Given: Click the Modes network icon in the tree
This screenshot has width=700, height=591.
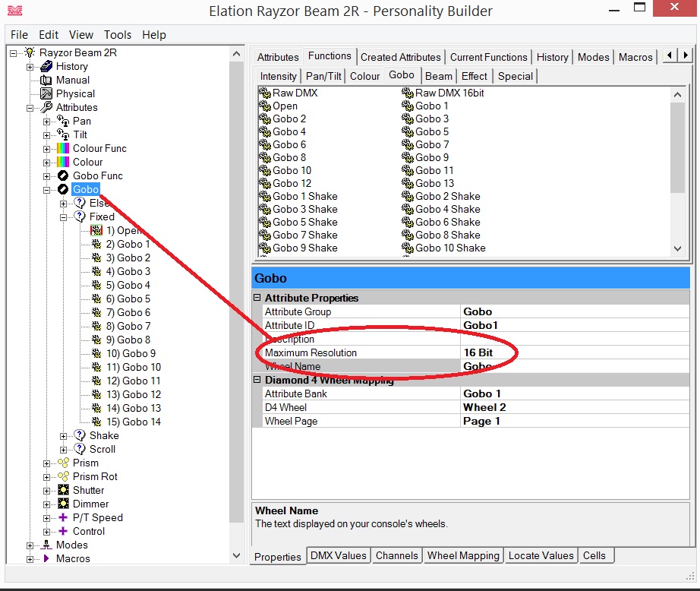Looking at the screenshot, I should tap(46, 545).
